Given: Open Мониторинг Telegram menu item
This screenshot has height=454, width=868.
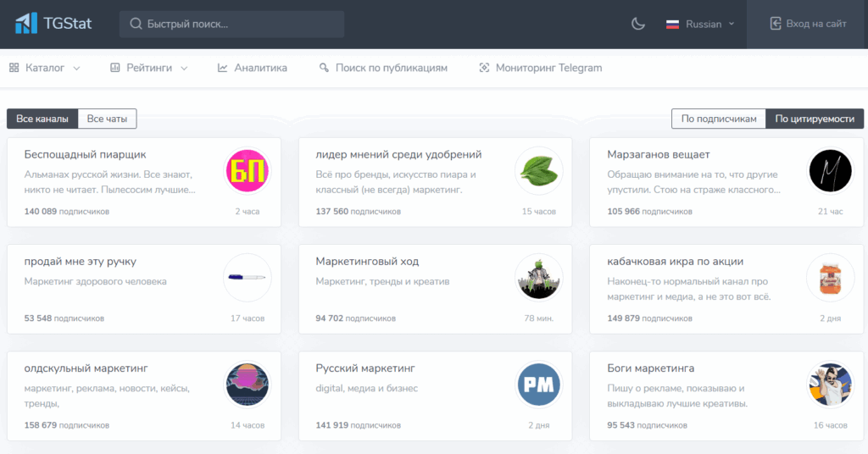Looking at the screenshot, I should (x=540, y=68).
